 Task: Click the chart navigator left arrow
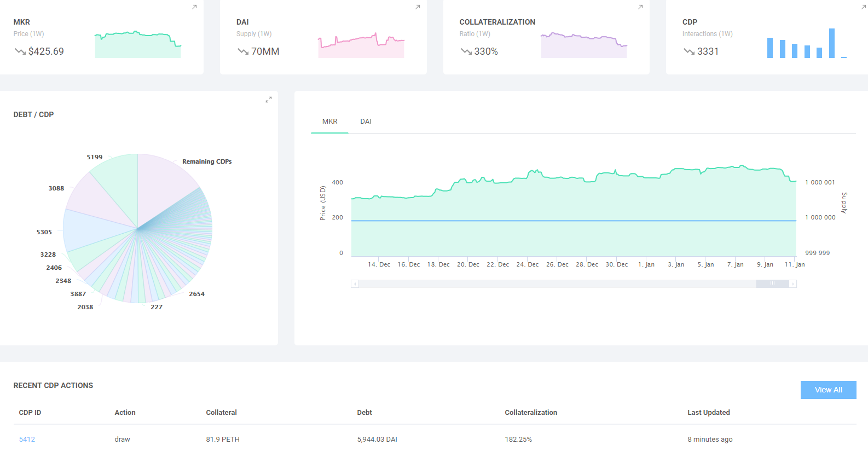[x=355, y=284]
